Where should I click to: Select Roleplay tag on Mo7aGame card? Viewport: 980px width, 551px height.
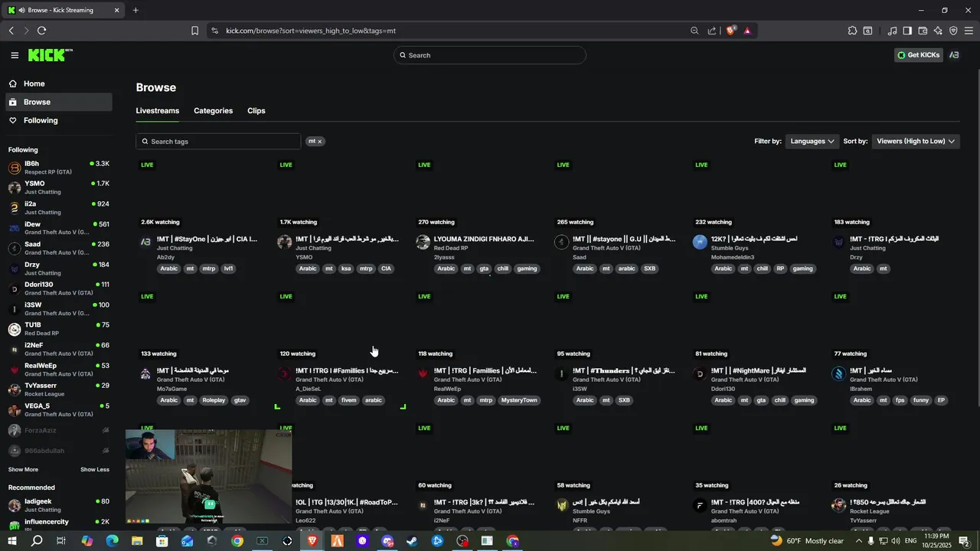214,400
